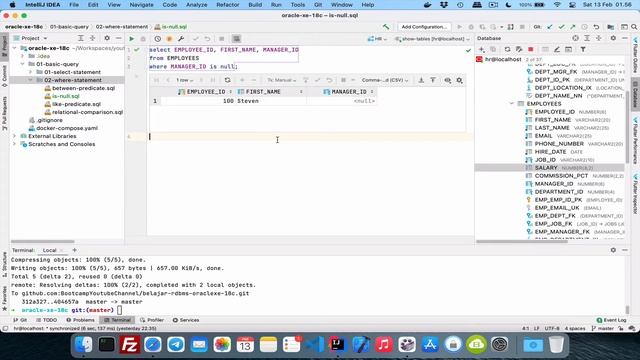Open the Git menu
This screenshot has width=640, height=360.
pos(318,5)
